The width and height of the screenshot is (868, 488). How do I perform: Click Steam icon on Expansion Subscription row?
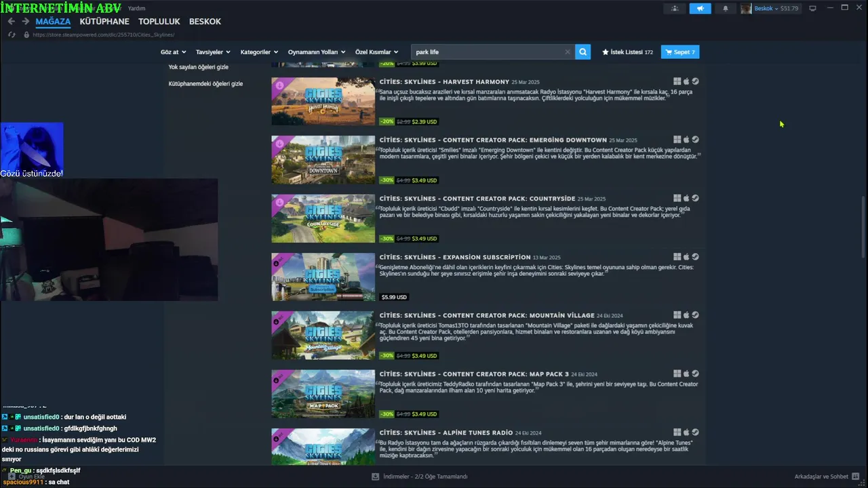point(695,256)
